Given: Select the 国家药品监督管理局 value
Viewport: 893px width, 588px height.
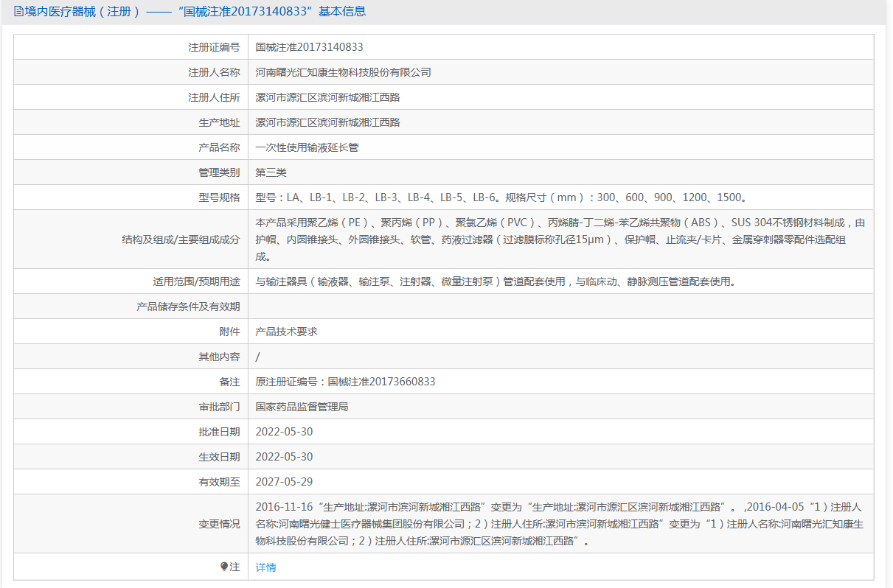Looking at the screenshot, I should (x=302, y=407).
